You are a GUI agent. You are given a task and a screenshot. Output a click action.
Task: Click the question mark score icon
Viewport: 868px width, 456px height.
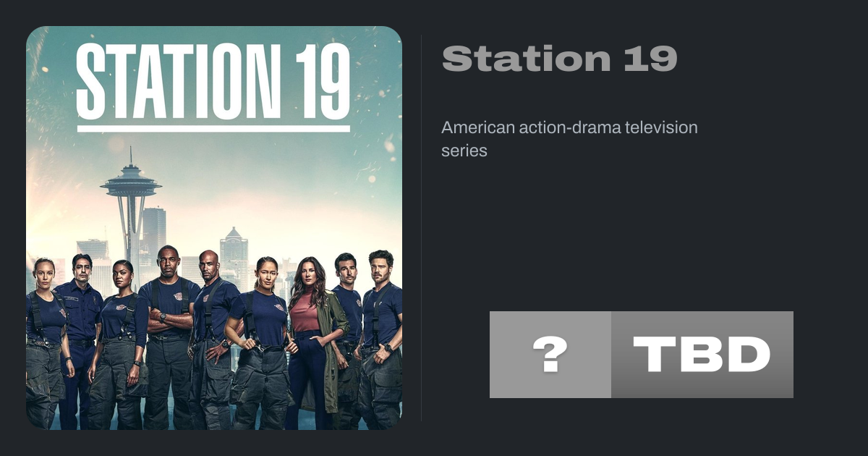point(550,355)
